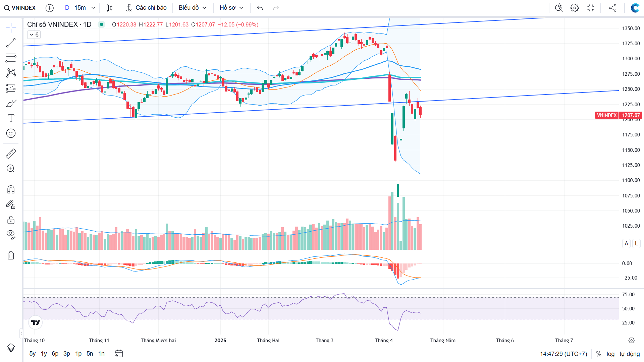Select the ruler measure tool
This screenshot has width=644, height=362.
(x=11, y=154)
